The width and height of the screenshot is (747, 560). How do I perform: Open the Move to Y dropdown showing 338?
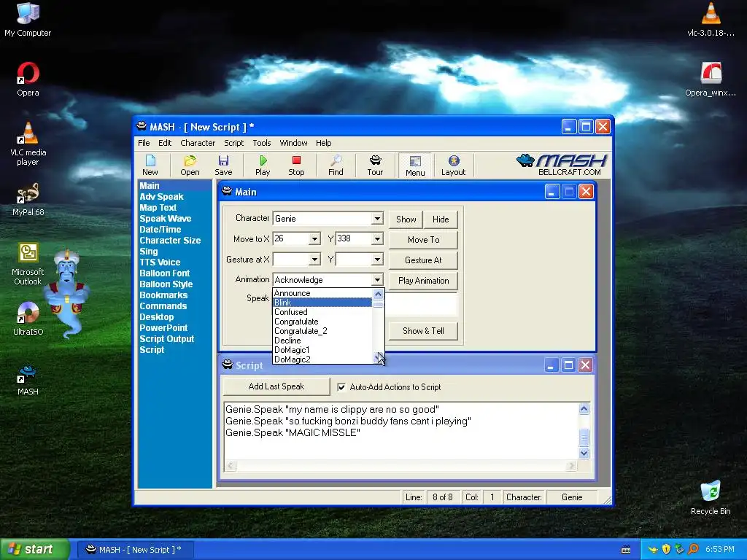377,239
